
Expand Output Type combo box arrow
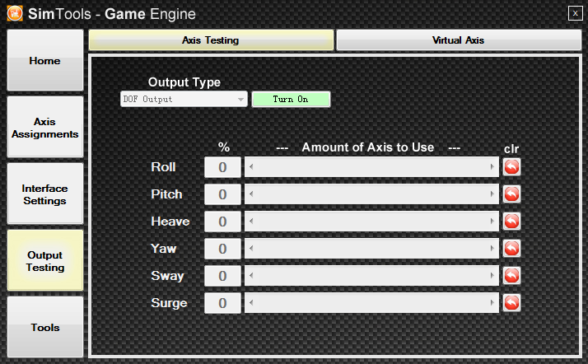pyautogui.click(x=240, y=100)
